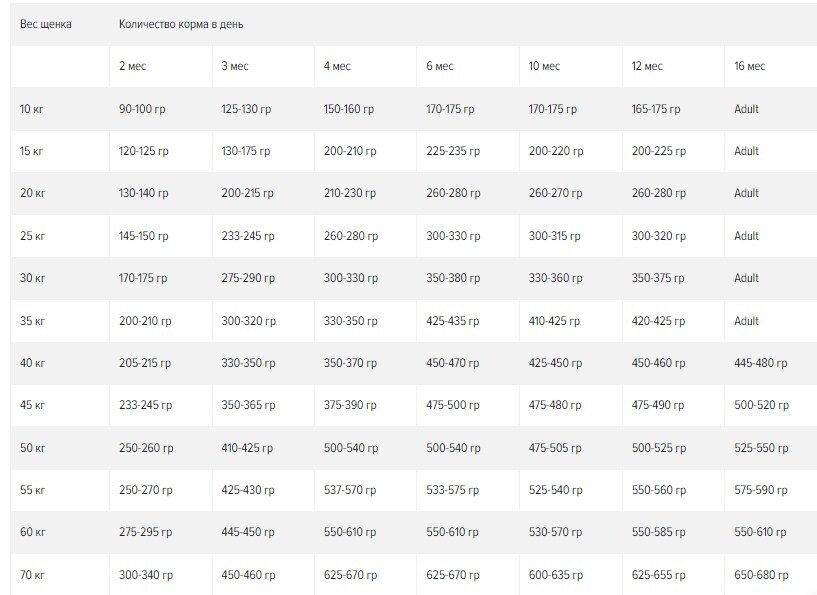Select the '6 мес' column heading

[440, 66]
